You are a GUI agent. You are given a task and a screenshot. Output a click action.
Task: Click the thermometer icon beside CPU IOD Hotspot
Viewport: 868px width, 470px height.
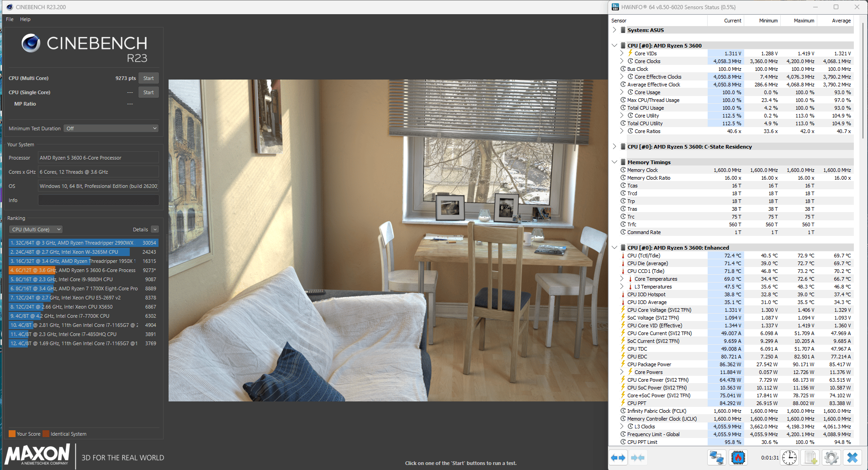coord(623,294)
